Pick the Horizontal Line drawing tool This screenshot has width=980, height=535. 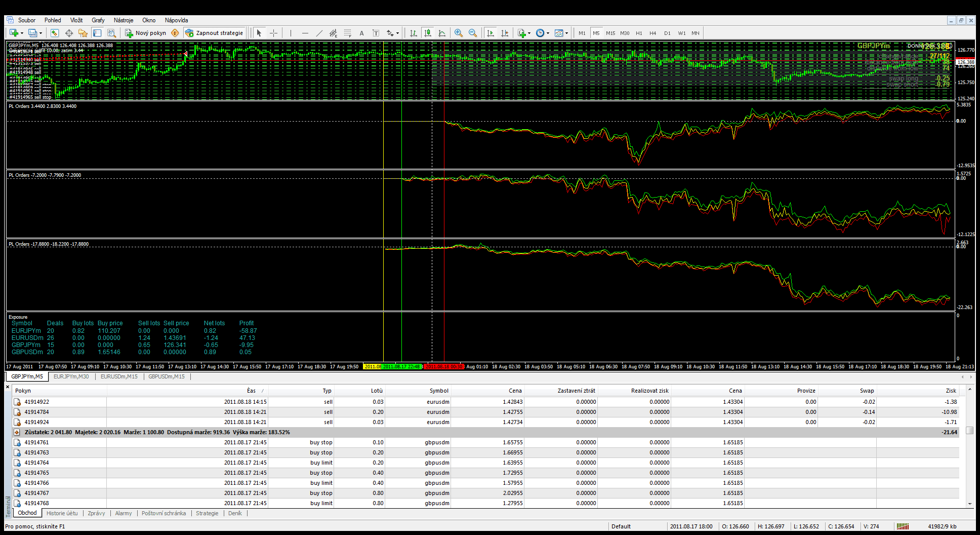305,33
